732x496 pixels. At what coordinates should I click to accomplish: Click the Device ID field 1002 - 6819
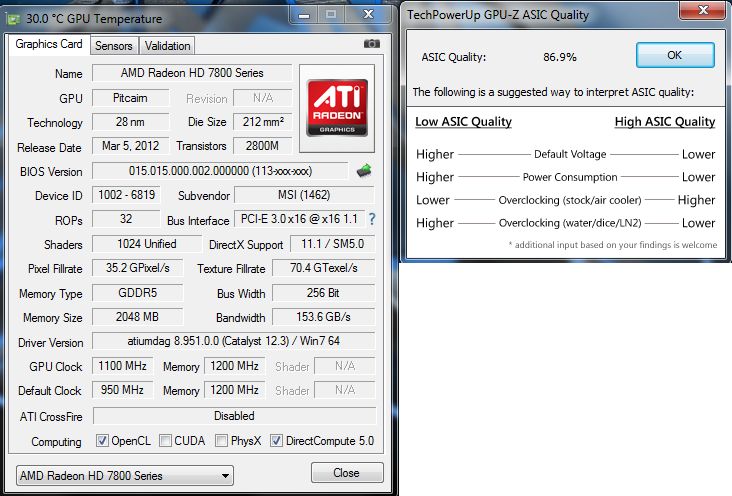coord(127,195)
